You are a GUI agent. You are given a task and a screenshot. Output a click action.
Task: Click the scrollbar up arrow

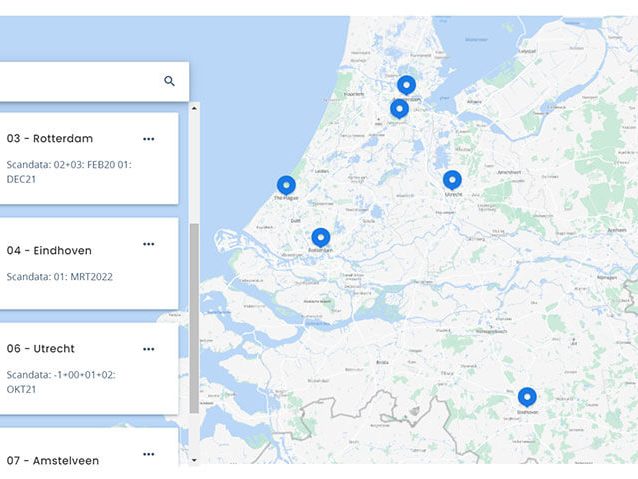pos(194,108)
